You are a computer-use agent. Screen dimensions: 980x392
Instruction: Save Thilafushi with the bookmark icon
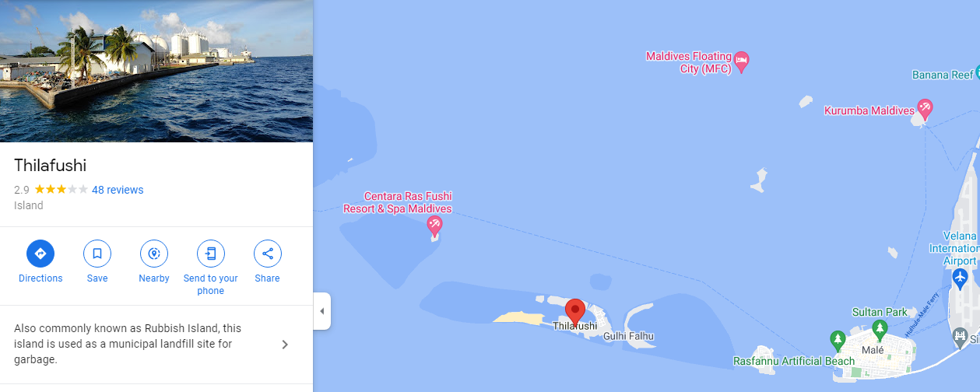pyautogui.click(x=97, y=254)
